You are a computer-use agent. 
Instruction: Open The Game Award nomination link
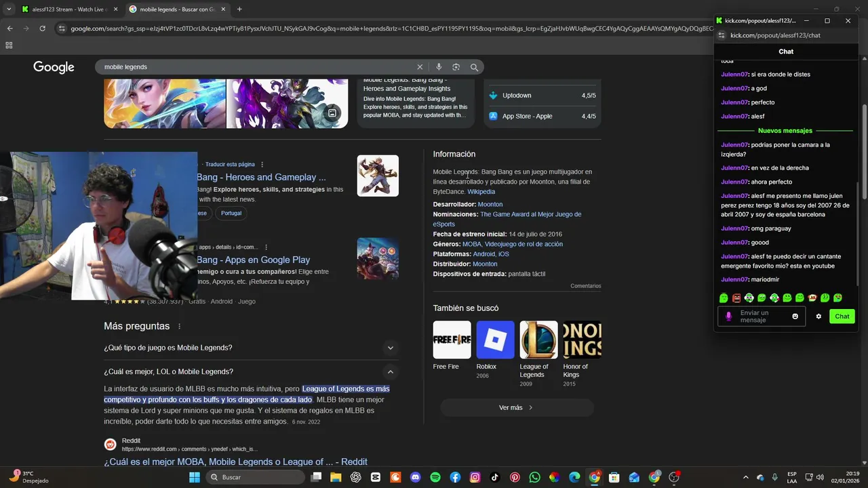pyautogui.click(x=507, y=219)
